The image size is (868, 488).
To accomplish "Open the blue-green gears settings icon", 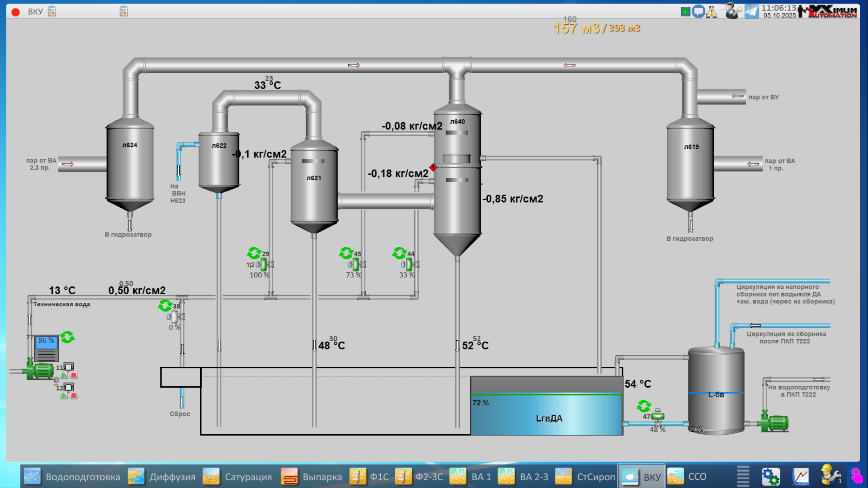I will [770, 476].
